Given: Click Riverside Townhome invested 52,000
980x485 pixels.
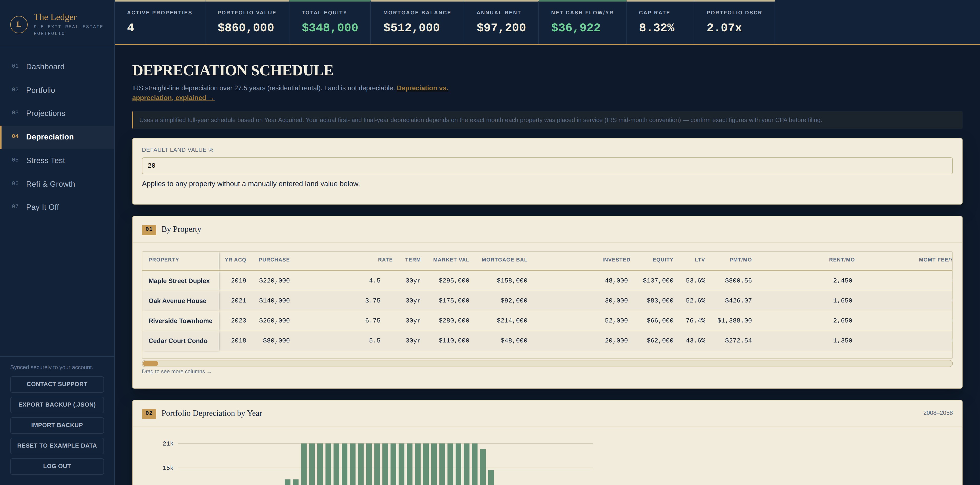Looking at the screenshot, I should click(x=616, y=321).
